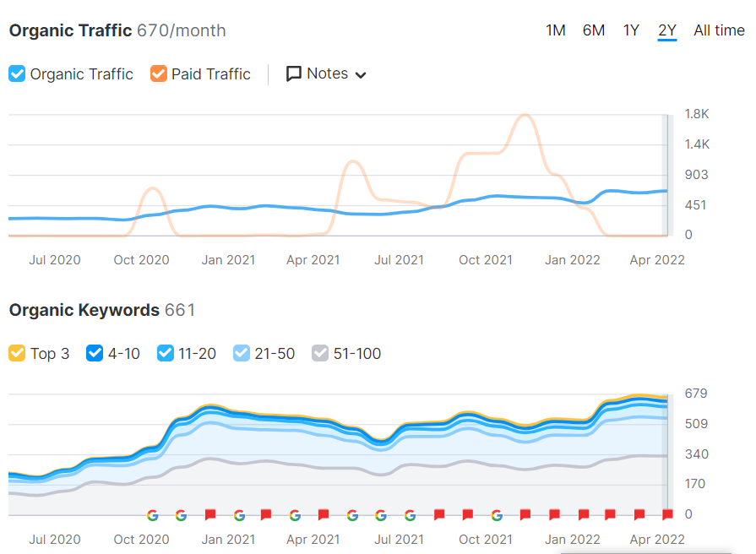Viewport: 756px width, 554px height.
Task: Select the 6M time range
Action: [593, 30]
